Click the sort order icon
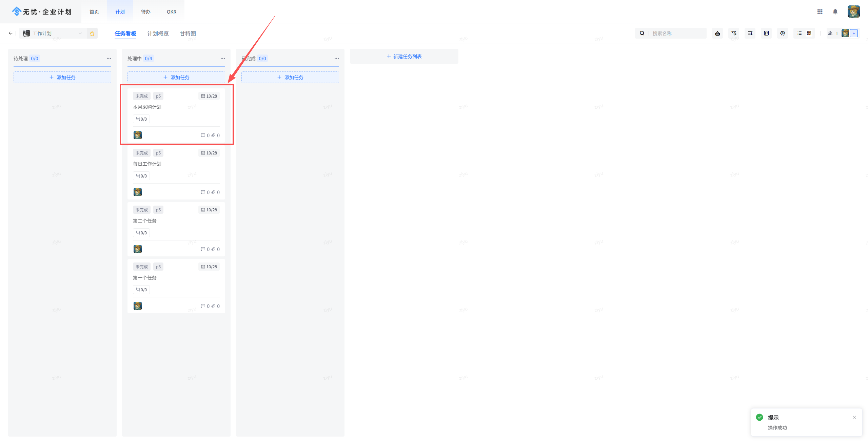The width and height of the screenshot is (868, 442). (750, 33)
